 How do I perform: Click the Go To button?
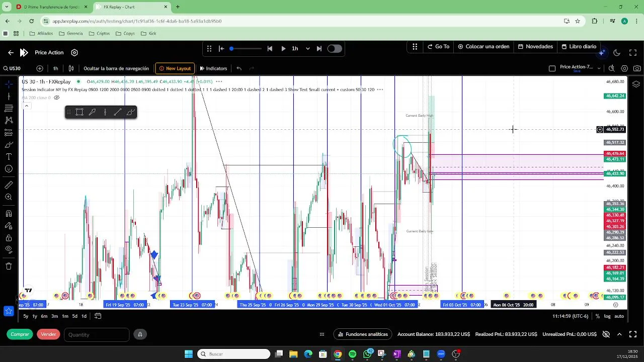click(438, 47)
